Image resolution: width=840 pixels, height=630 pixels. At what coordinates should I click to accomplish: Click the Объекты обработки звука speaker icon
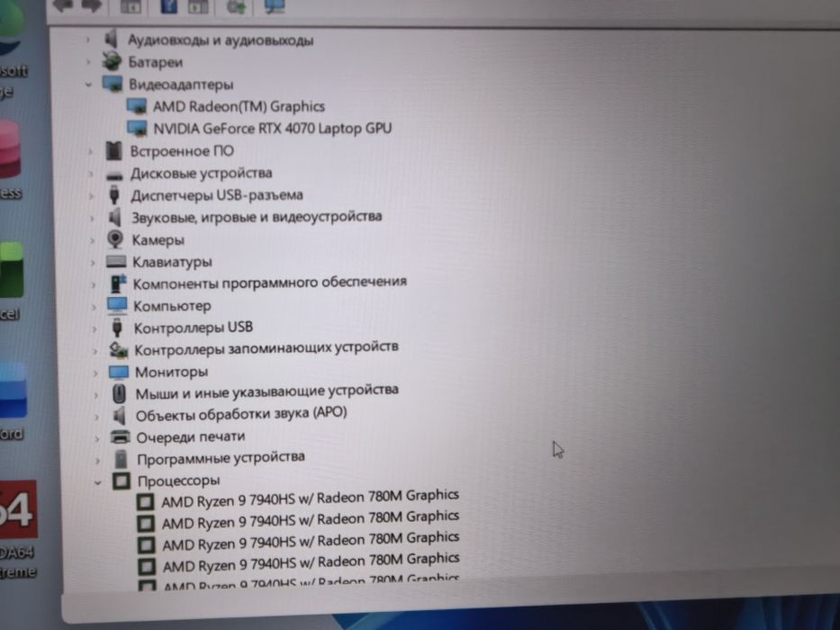119,415
